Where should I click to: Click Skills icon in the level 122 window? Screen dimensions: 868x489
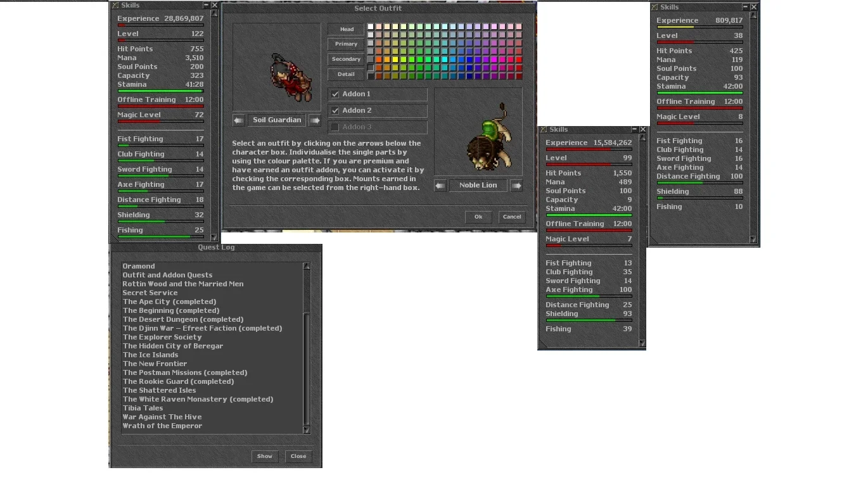pyautogui.click(x=115, y=5)
